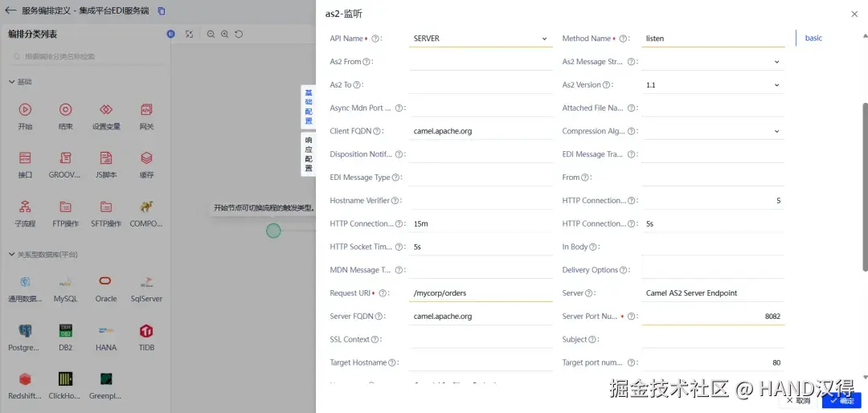This screenshot has width=868, height=413.
Task: Click the Request URI /mycorp/orders field
Action: pyautogui.click(x=481, y=293)
